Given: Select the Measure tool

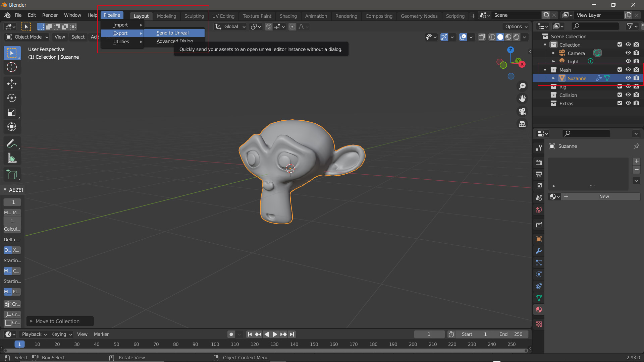Looking at the screenshot, I should [x=12, y=158].
